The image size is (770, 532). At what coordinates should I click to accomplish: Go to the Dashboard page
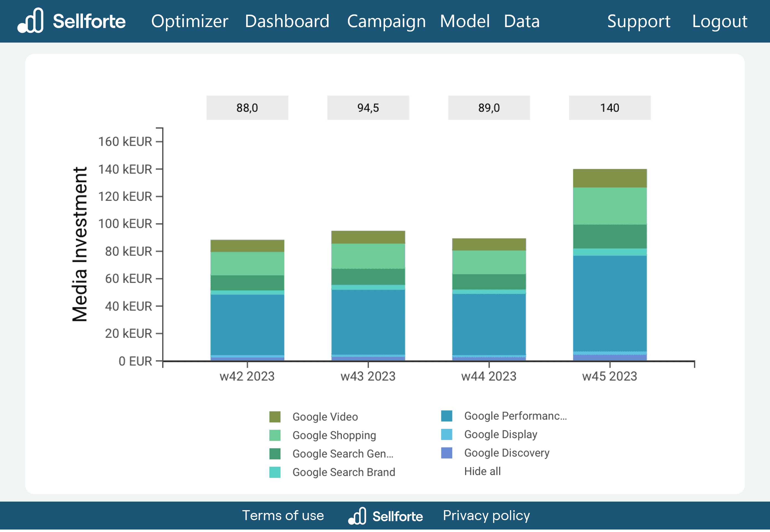point(287,21)
